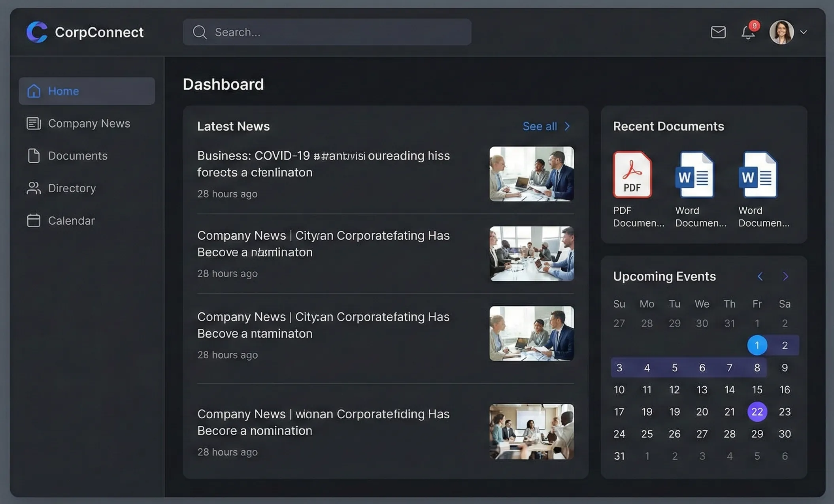Open the first Word document icon
The height and width of the screenshot is (504, 834).
click(695, 174)
